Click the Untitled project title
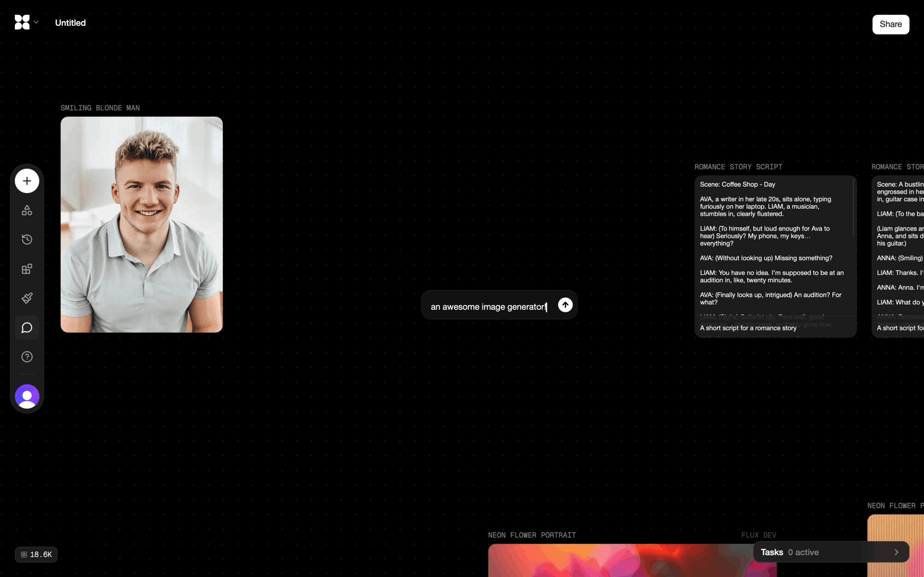 tap(70, 23)
